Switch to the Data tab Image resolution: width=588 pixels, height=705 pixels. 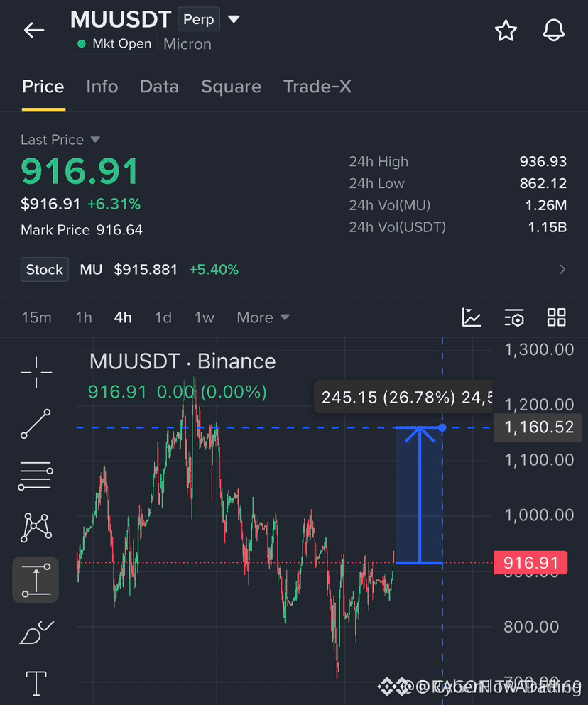[159, 87]
